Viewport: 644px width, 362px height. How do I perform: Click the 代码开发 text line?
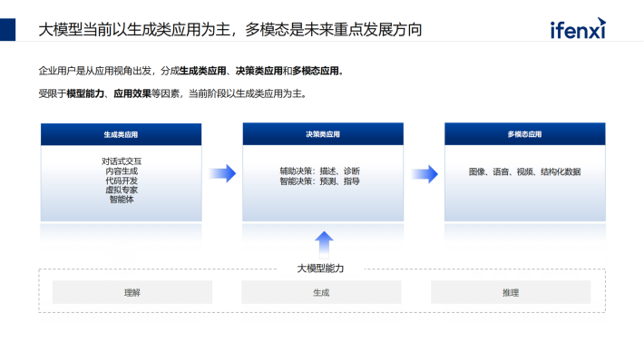[122, 181]
